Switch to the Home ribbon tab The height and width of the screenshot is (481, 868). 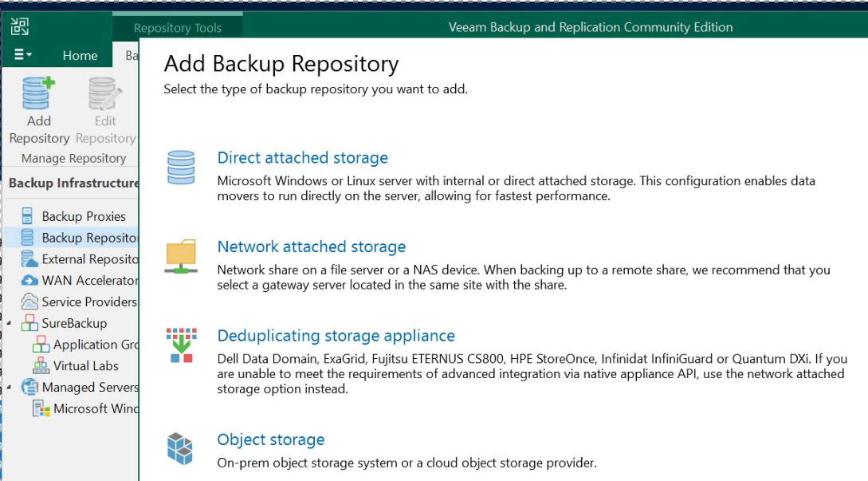point(80,56)
